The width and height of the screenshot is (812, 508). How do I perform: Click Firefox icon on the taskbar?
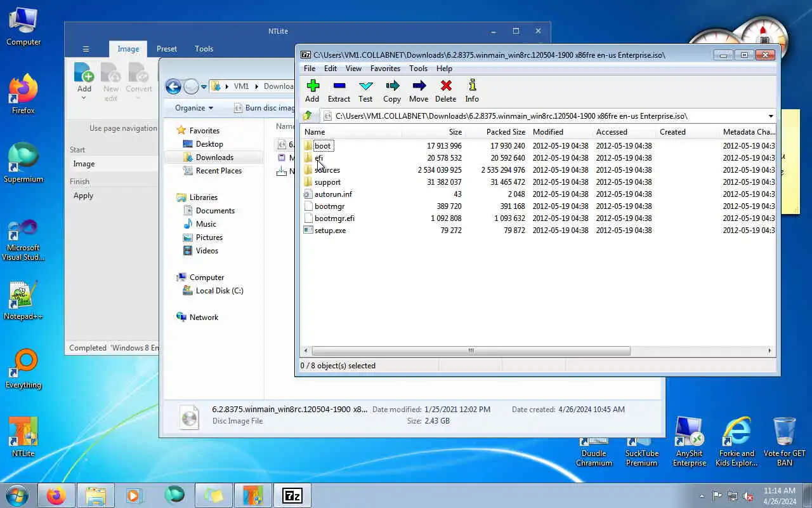[x=56, y=495]
